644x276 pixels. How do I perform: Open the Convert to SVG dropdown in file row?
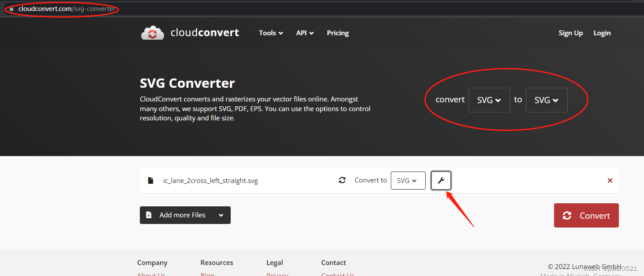coord(408,180)
